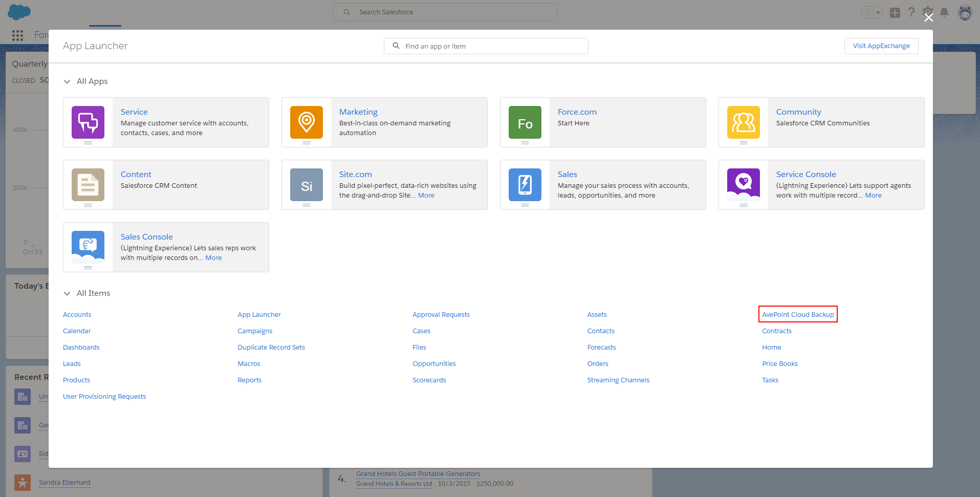The image size is (980, 497).
Task: Collapse the All Apps section
Action: click(x=67, y=81)
